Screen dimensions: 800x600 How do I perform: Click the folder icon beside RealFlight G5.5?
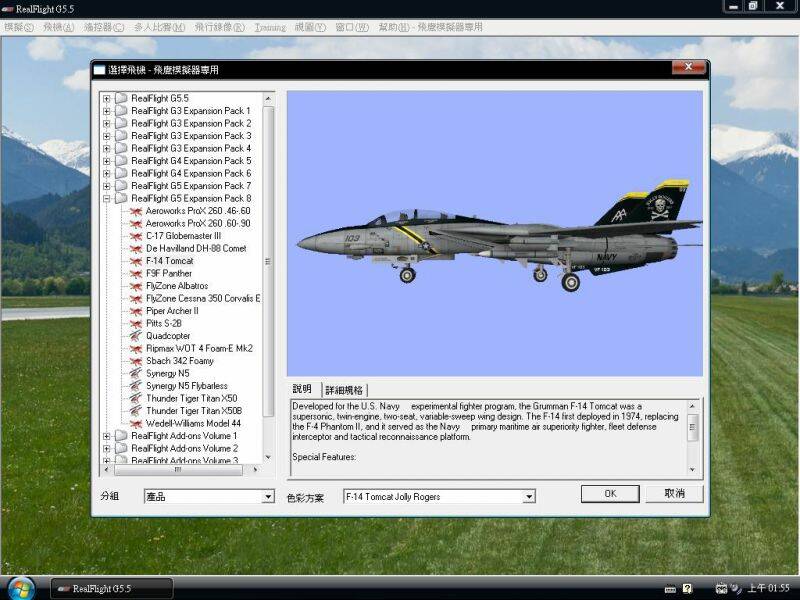121,98
